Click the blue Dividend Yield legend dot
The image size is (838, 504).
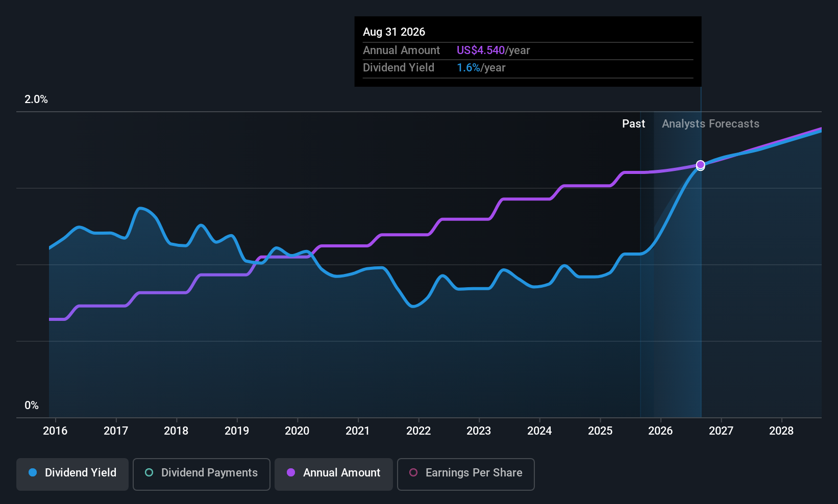click(33, 472)
